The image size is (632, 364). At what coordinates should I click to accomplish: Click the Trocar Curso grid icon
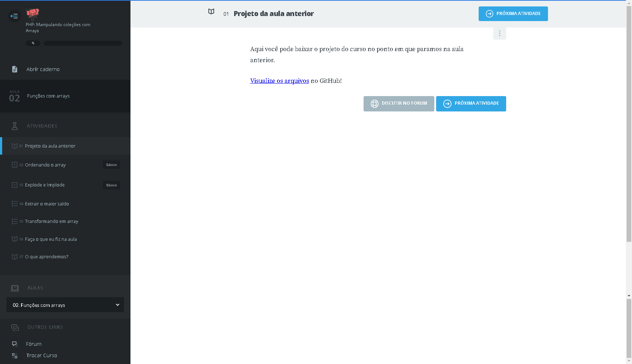15,355
